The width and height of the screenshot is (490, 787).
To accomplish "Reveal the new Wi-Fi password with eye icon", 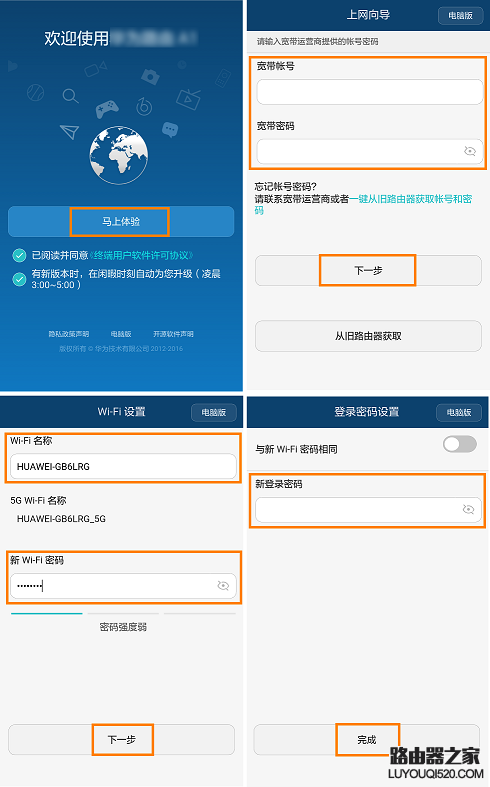I will [223, 586].
